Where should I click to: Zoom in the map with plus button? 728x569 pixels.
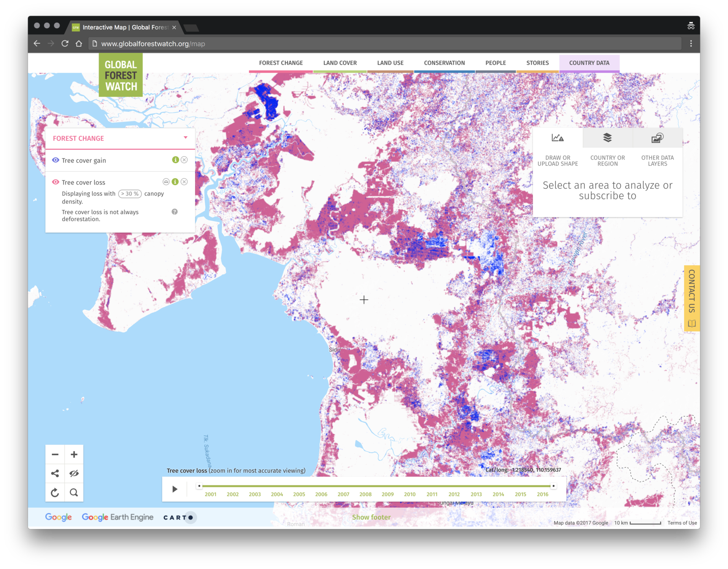coord(74,454)
